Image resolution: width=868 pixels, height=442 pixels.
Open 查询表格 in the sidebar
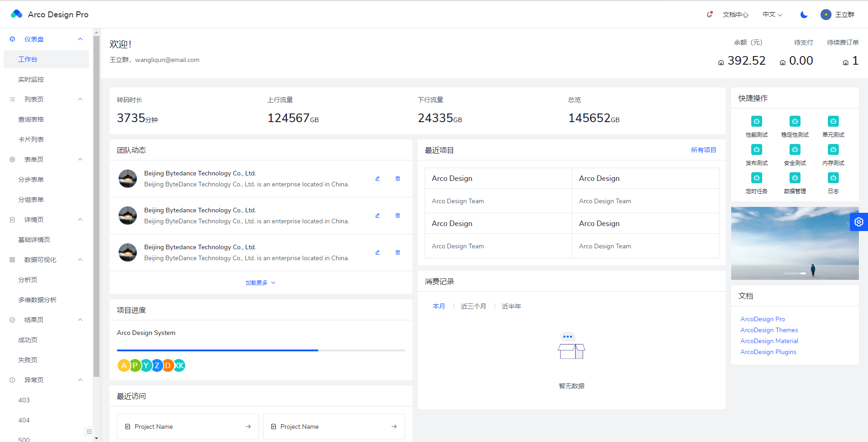tap(46, 119)
